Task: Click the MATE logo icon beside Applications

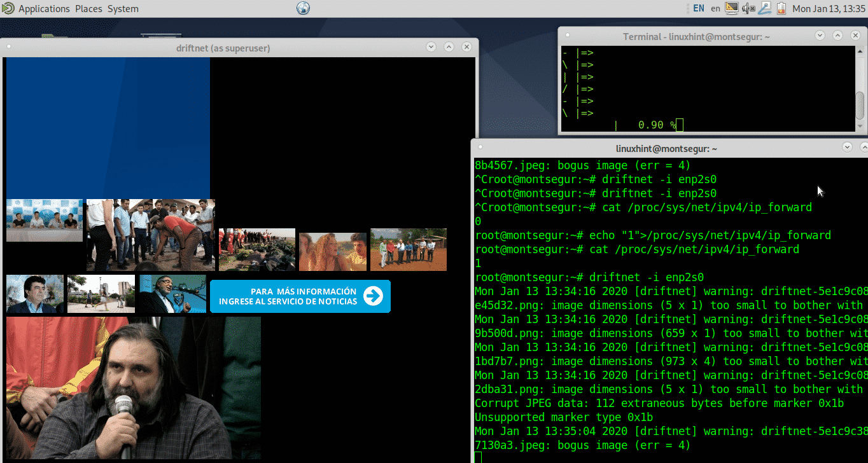Action: click(x=8, y=8)
